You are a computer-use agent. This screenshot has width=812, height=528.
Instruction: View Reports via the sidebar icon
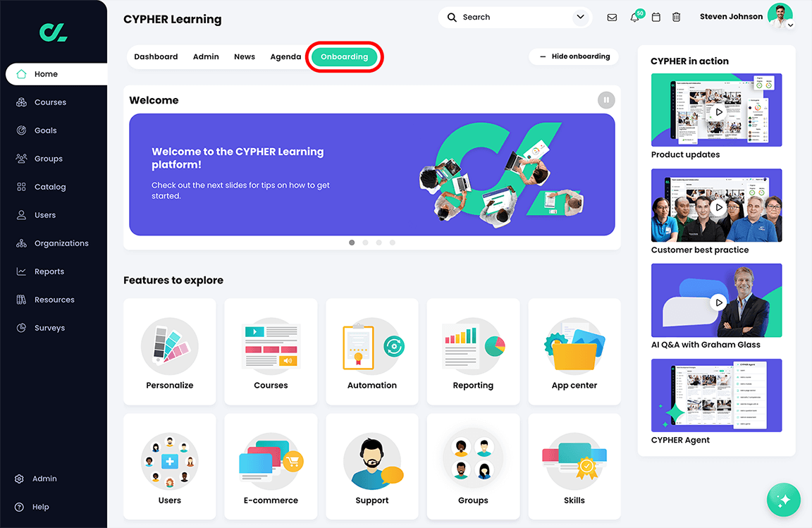(49, 271)
